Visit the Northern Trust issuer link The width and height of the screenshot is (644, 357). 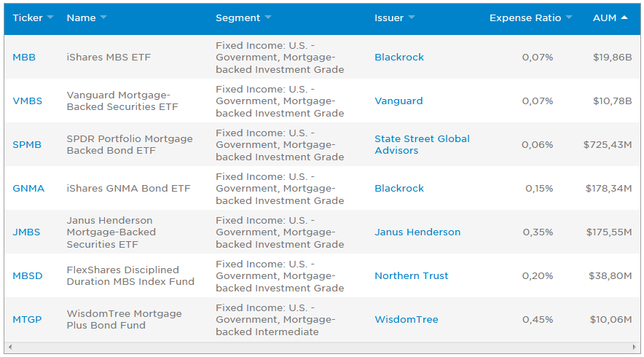click(412, 275)
